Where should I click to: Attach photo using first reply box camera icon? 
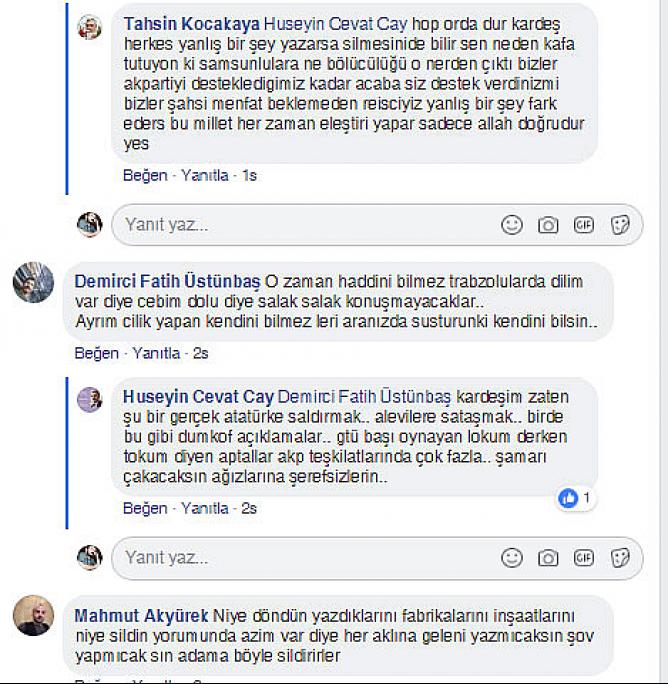pos(548,225)
